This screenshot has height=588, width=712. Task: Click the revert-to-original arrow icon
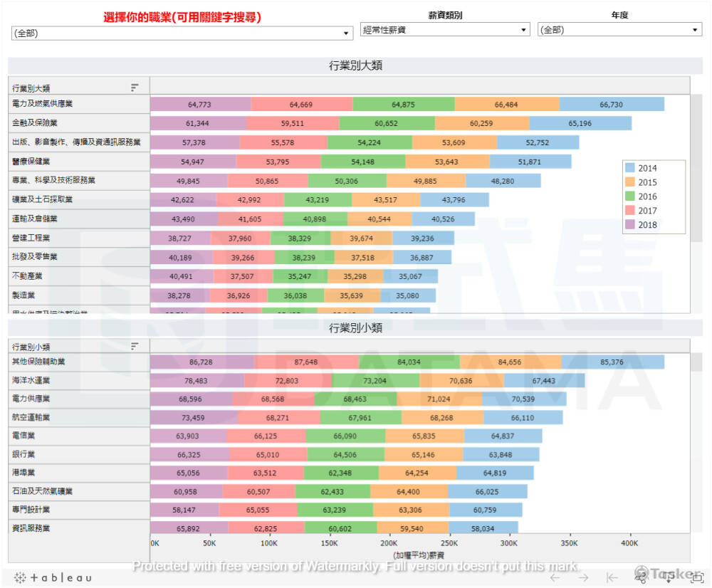(x=612, y=577)
